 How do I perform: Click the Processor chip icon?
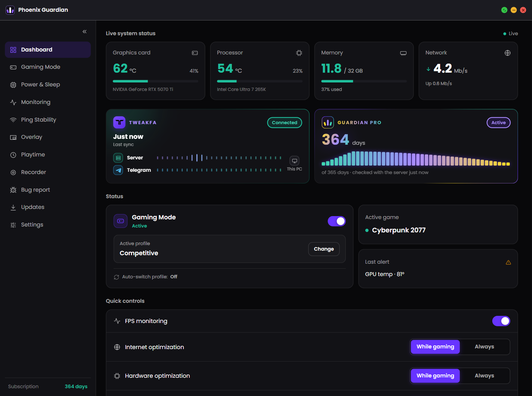299,53
